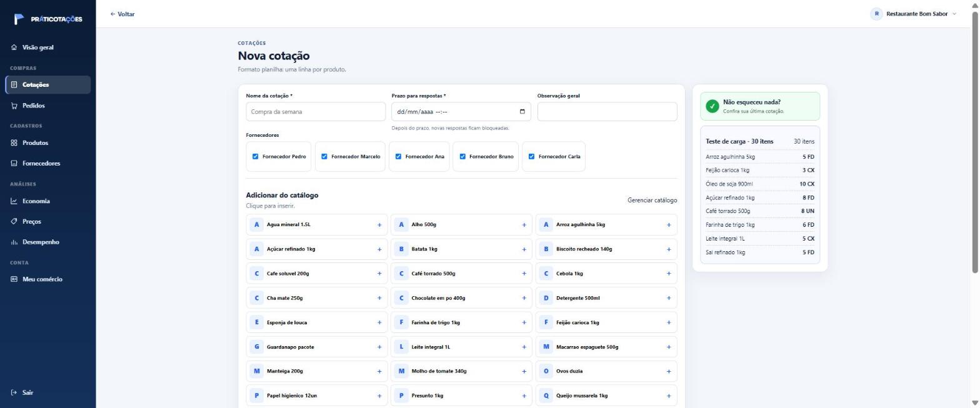Viewport: 980px width, 408px height.
Task: Log out with the Sair button
Action: pos(47,393)
